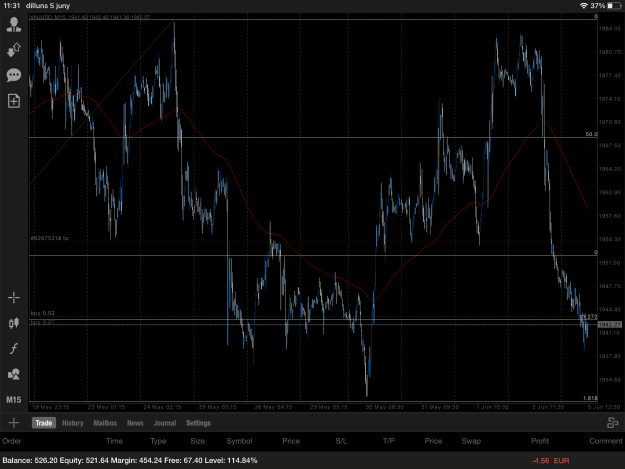This screenshot has height=469, width=625.
Task: Open the quotes up-down arrows icon
Action: click(14, 50)
